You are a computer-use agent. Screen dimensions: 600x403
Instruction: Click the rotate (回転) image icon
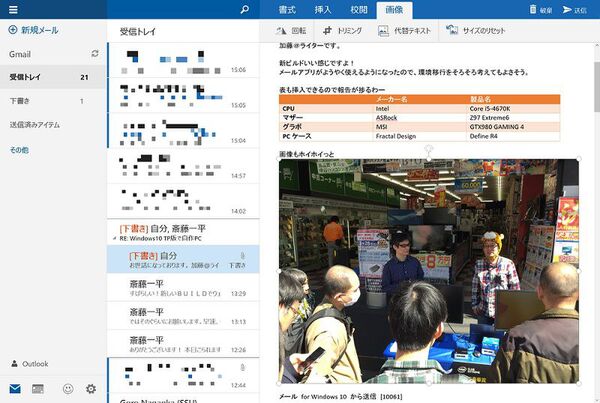tap(281, 31)
